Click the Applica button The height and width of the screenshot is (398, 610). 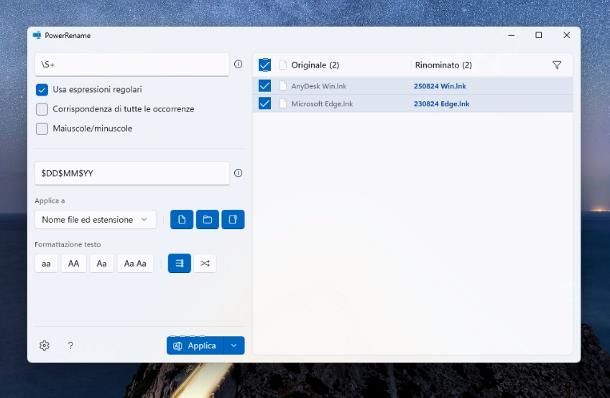(195, 345)
